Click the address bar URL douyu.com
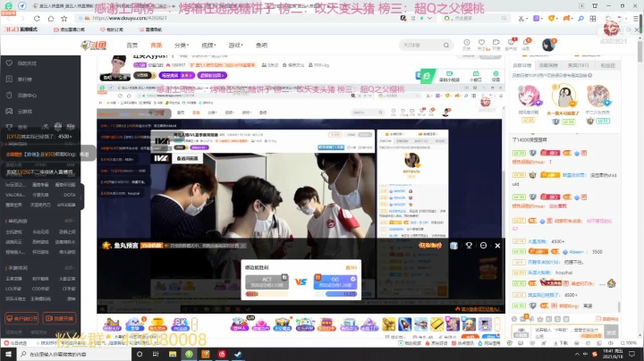Screen dimensions: 644x361 (130, 19)
